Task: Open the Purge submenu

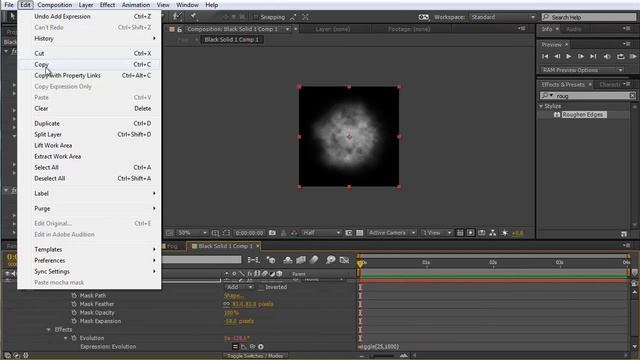Action: coord(89,209)
